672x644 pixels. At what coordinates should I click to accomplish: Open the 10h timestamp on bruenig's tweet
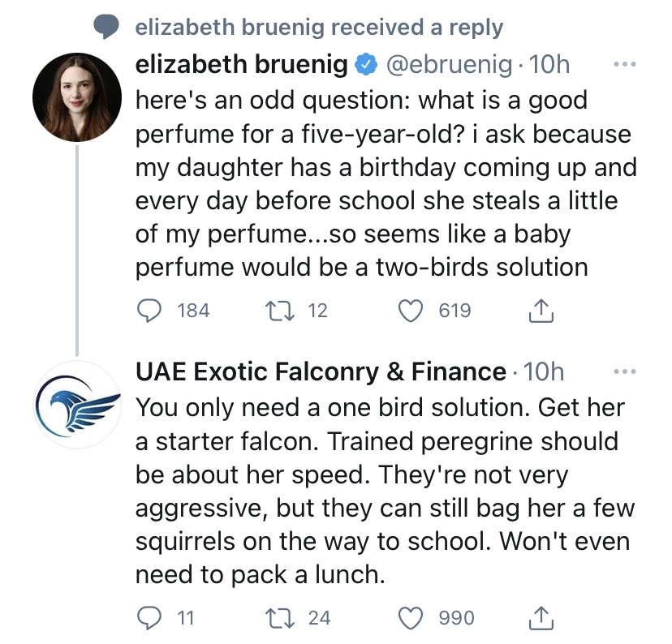[549, 65]
